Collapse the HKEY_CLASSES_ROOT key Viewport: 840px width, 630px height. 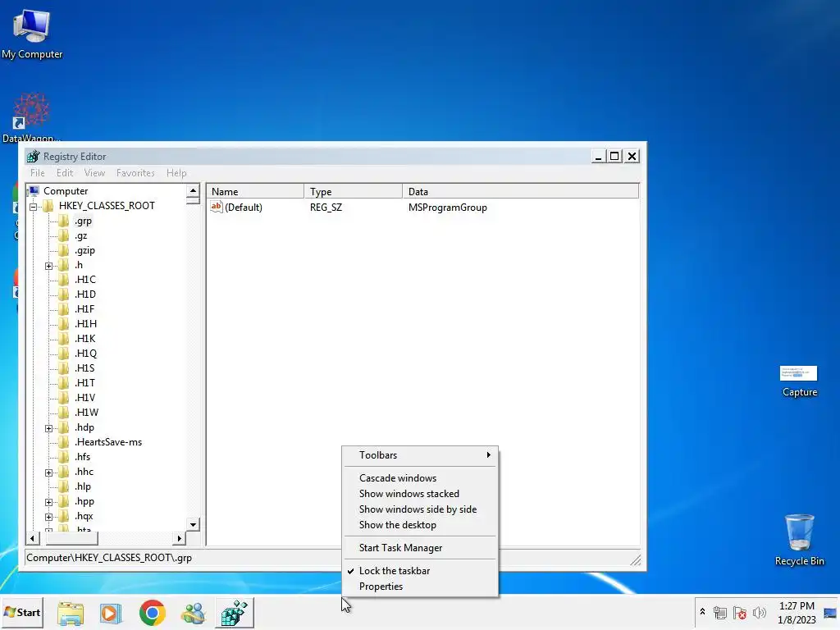(33, 206)
